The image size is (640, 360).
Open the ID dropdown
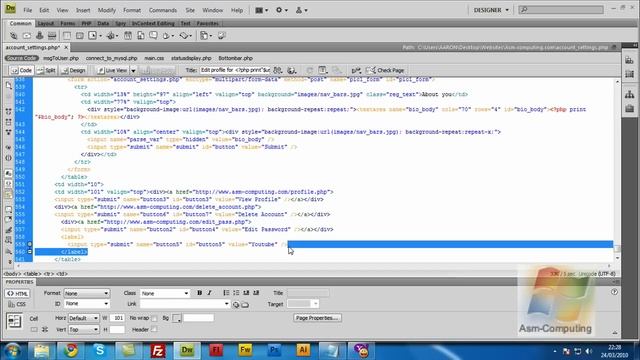87,304
